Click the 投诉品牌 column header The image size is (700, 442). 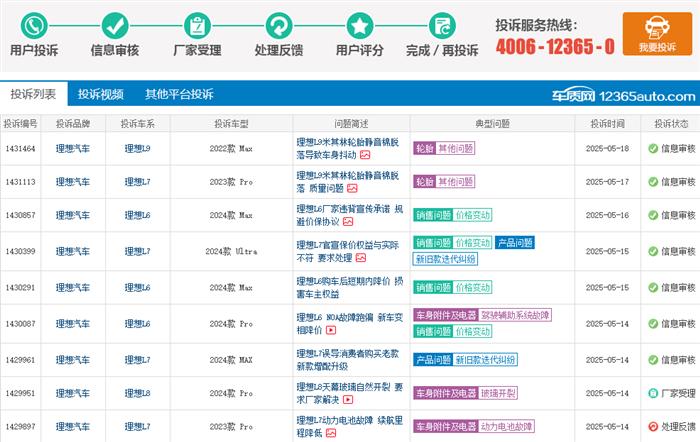point(73,124)
